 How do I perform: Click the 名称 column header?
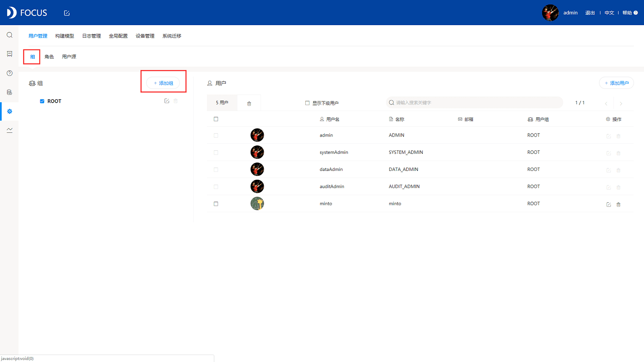click(397, 119)
